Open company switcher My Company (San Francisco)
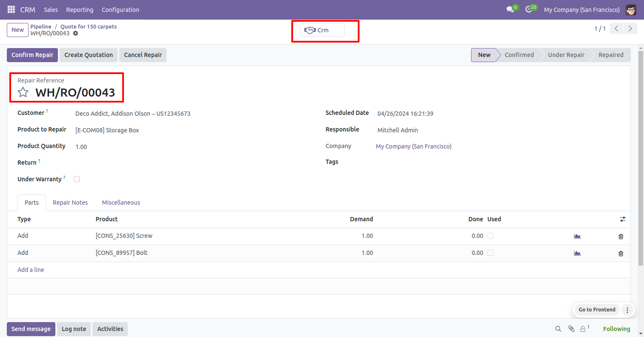This screenshot has width=644, height=337. click(582, 9)
